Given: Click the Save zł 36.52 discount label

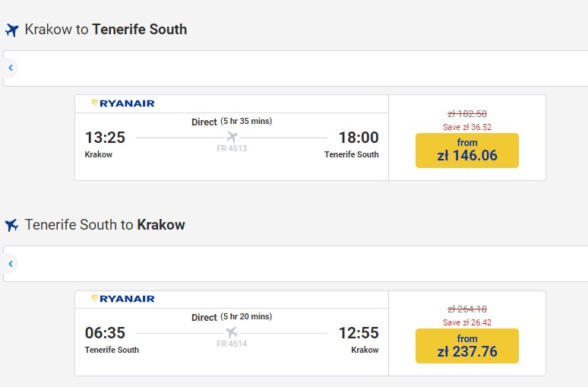Looking at the screenshot, I should point(466,127).
